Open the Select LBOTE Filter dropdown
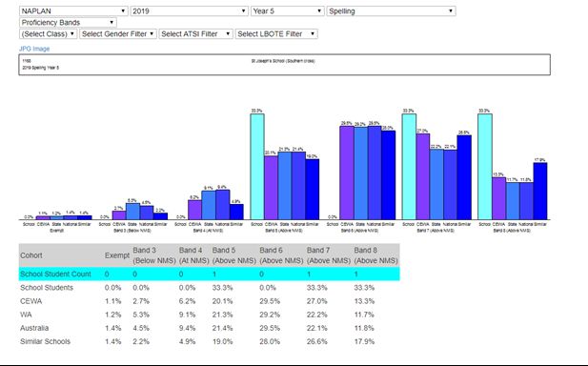This screenshot has width=588, height=366. (276, 33)
